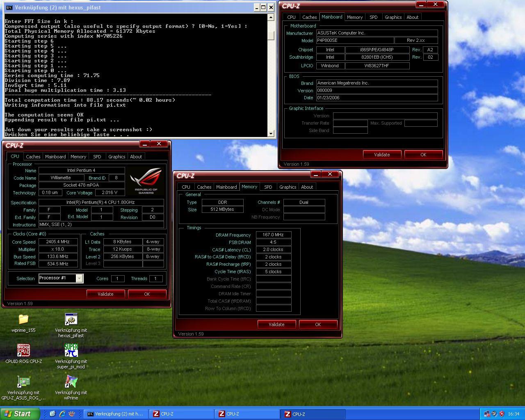Activate the second CPU-Z taskbar button
This screenshot has height=420, width=525.
[x=247, y=414]
